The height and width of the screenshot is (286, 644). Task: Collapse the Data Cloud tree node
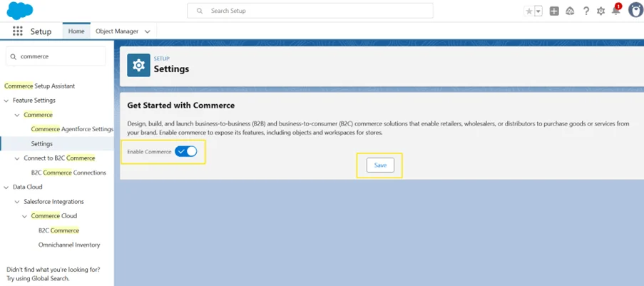pos(6,187)
